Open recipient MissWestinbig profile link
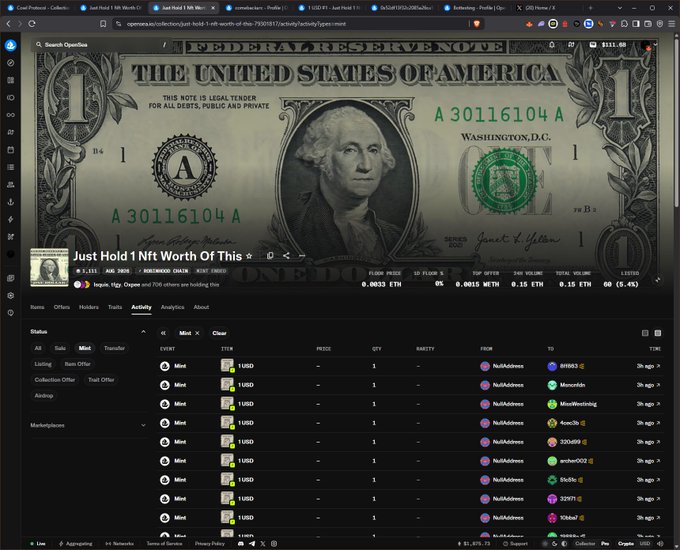Viewport: 680px width, 550px height. point(578,404)
